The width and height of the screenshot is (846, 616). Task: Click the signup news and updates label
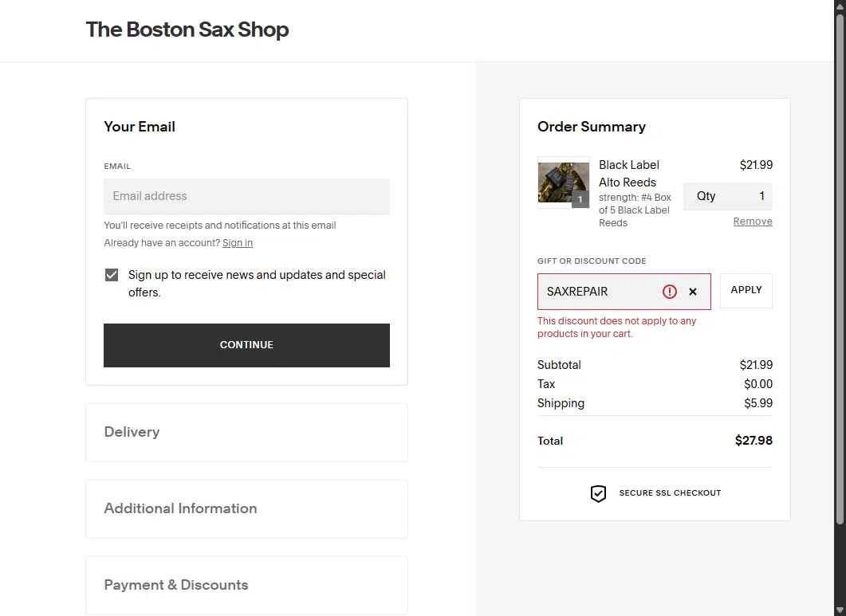(257, 284)
